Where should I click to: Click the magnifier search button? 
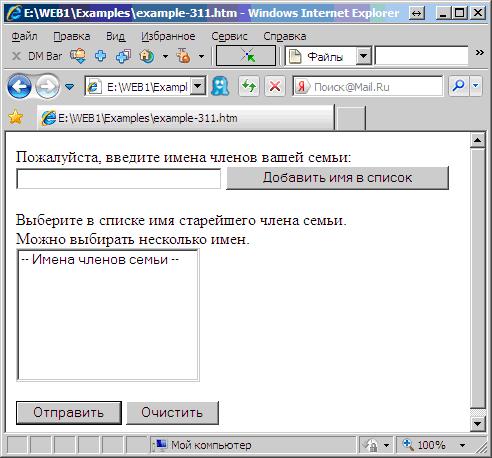[459, 86]
